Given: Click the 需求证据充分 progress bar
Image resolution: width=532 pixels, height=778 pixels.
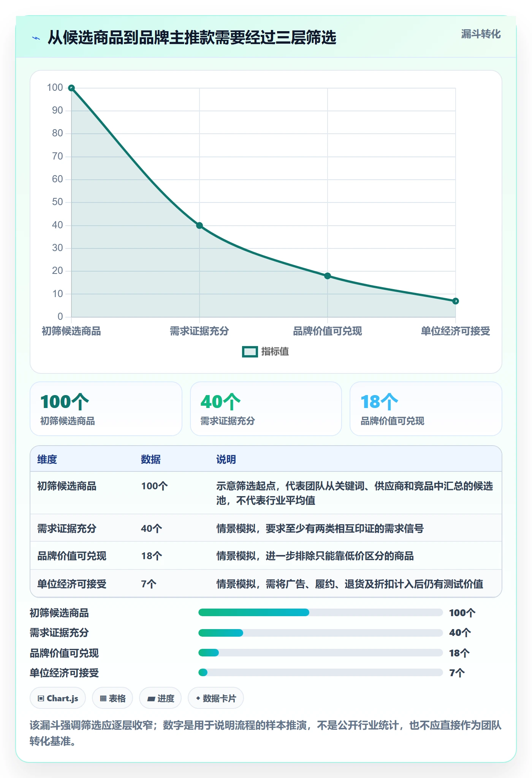Looking at the screenshot, I should 320,633.
